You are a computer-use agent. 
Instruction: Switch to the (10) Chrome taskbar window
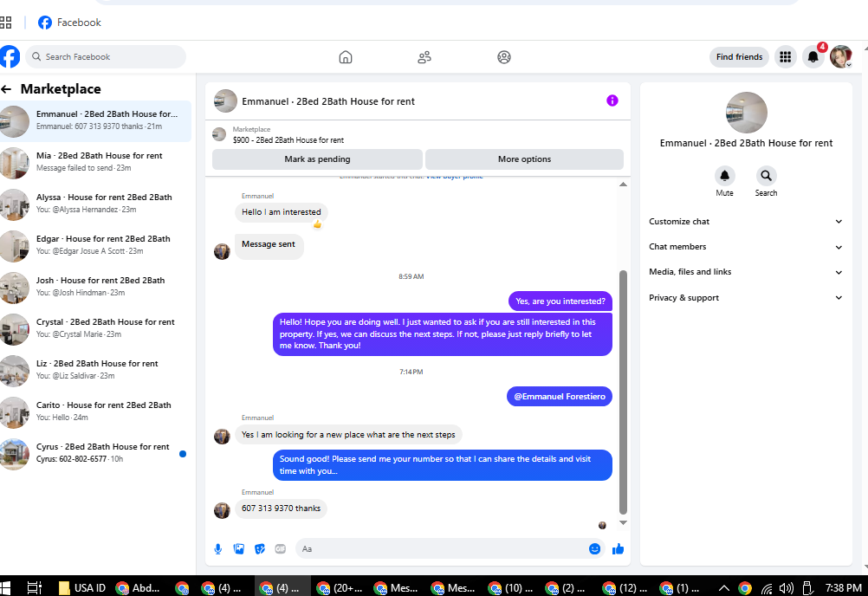[511, 587]
